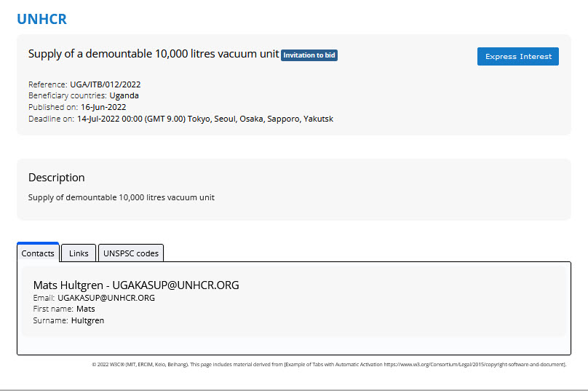Open the UNSPSC codes tab

131,253
